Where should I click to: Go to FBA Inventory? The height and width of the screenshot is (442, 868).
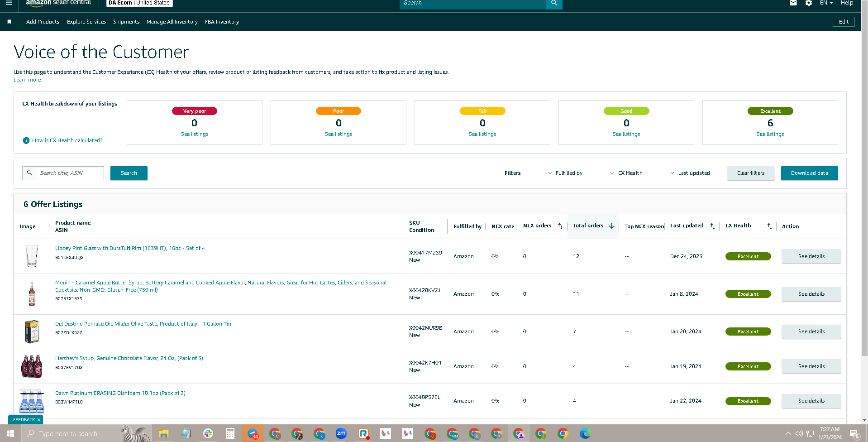click(222, 22)
